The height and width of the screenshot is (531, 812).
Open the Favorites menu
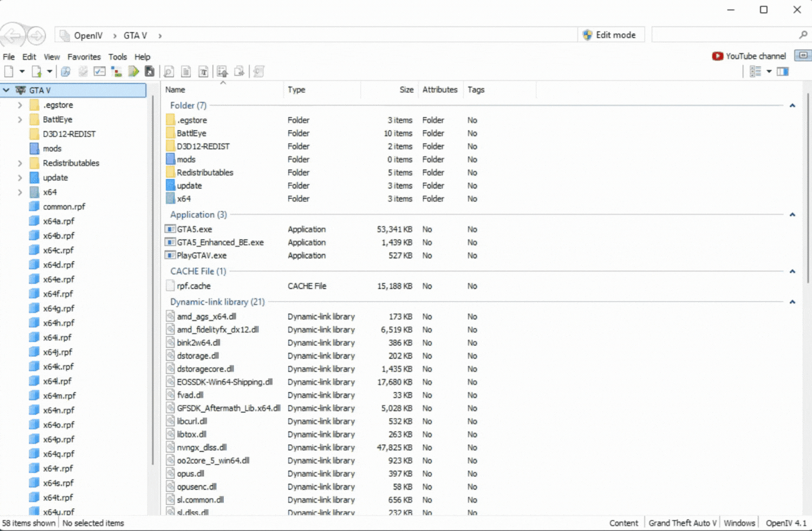[84, 57]
